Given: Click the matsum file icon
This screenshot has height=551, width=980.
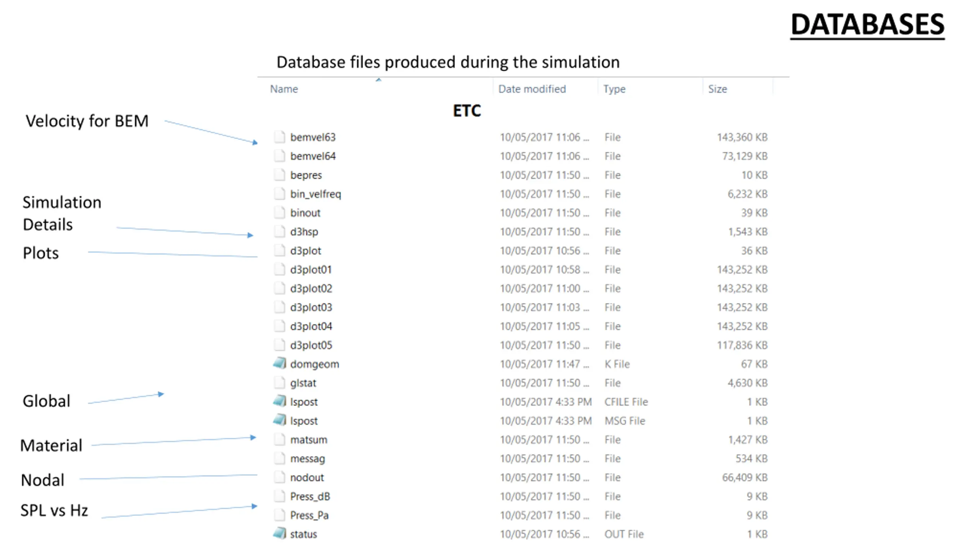Looking at the screenshot, I should 279,439.
